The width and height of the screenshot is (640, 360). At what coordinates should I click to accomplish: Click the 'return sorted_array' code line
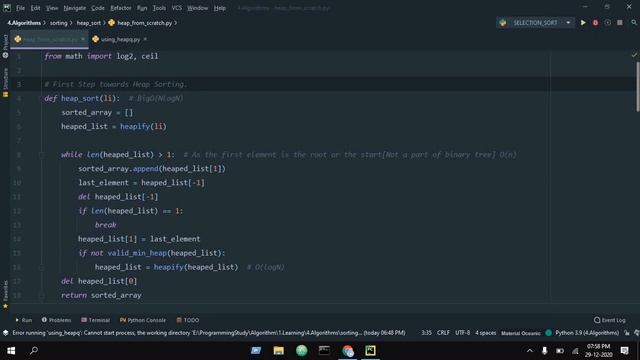tap(101, 295)
